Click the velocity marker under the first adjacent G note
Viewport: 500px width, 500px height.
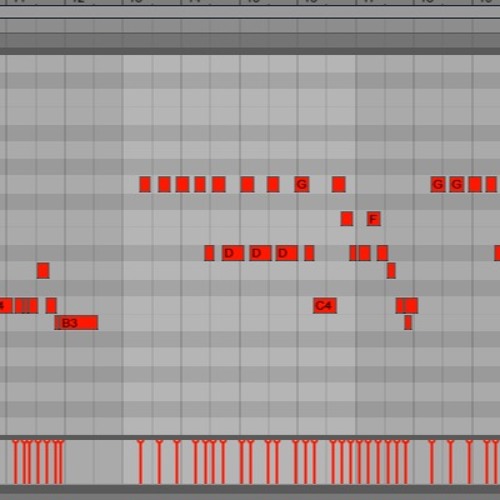[x=432, y=462]
